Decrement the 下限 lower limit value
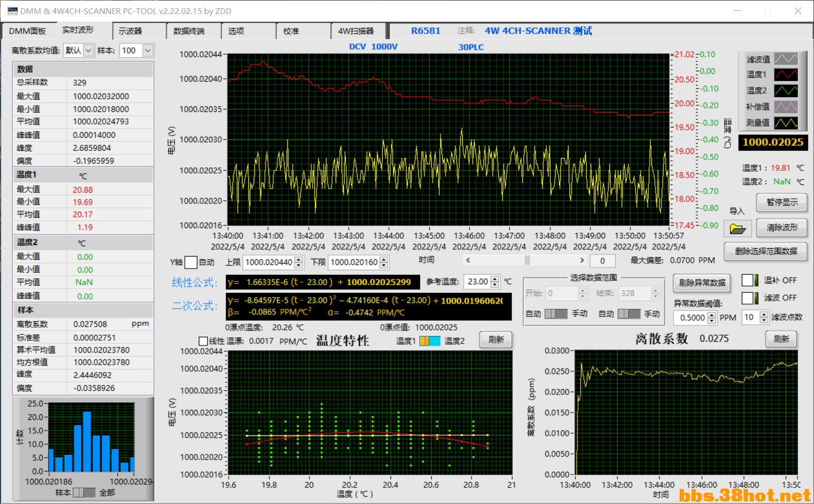The width and height of the screenshot is (814, 504). point(384,265)
